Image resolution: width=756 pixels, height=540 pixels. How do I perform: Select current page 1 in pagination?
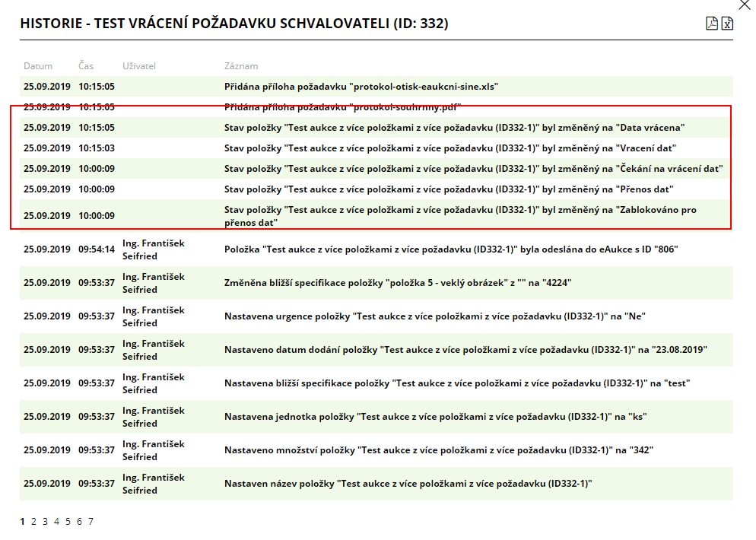[x=22, y=521]
